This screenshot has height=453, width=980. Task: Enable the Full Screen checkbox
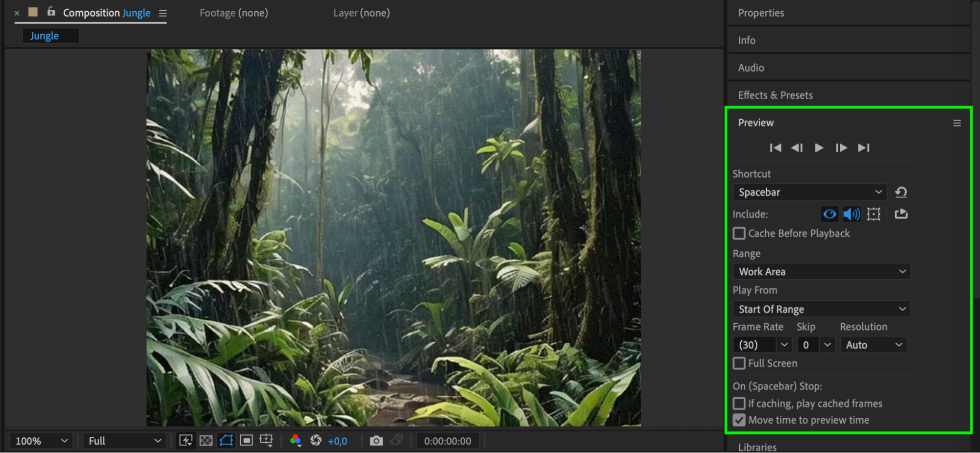[739, 363]
